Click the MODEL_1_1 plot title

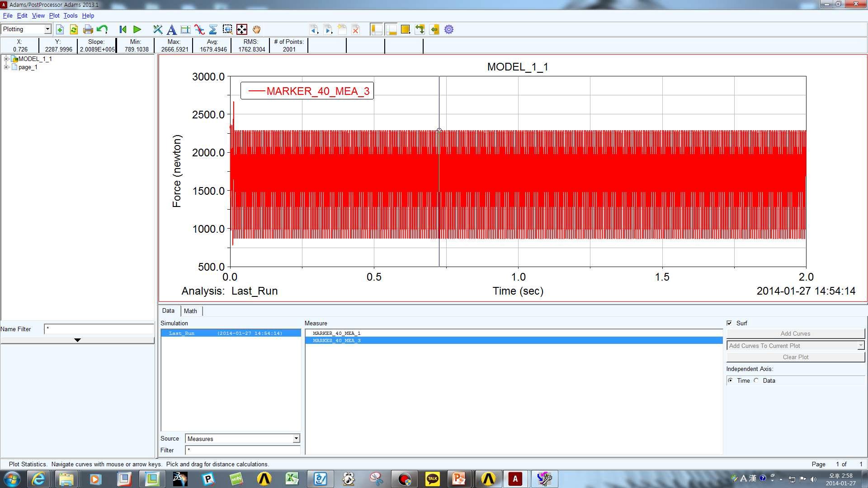pyautogui.click(x=518, y=67)
